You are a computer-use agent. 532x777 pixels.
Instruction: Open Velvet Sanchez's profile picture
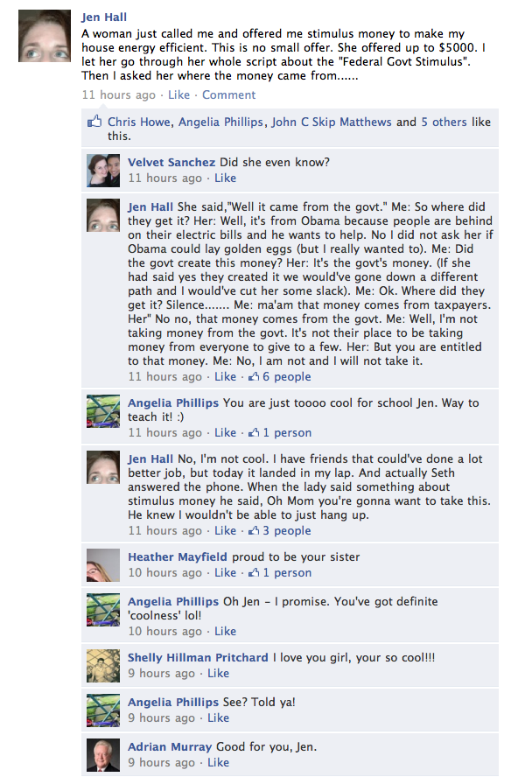click(103, 171)
